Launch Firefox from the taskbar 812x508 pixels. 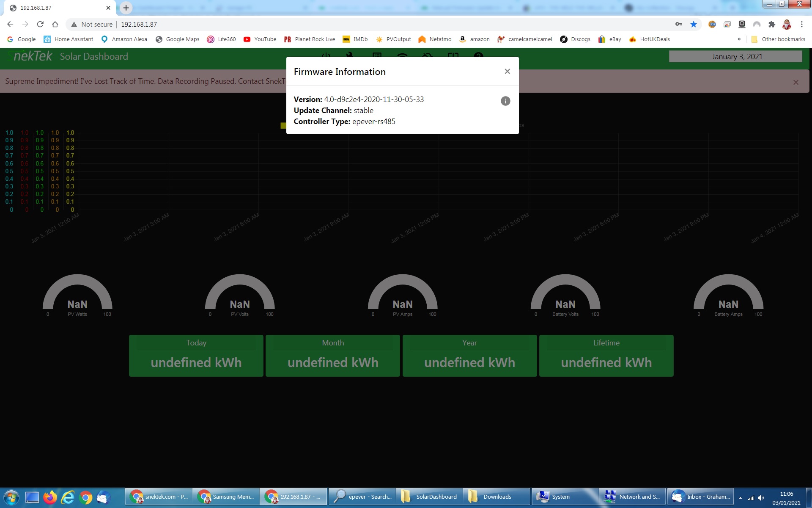tap(50, 497)
